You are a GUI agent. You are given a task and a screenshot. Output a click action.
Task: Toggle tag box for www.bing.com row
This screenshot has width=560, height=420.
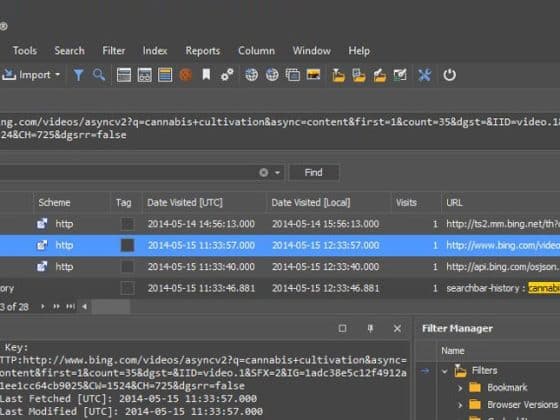coord(128,245)
